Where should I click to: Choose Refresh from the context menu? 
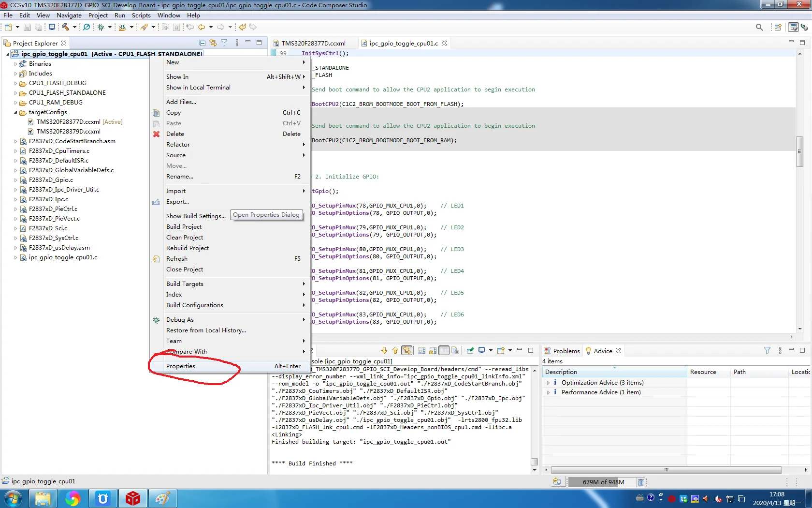tap(230, 259)
